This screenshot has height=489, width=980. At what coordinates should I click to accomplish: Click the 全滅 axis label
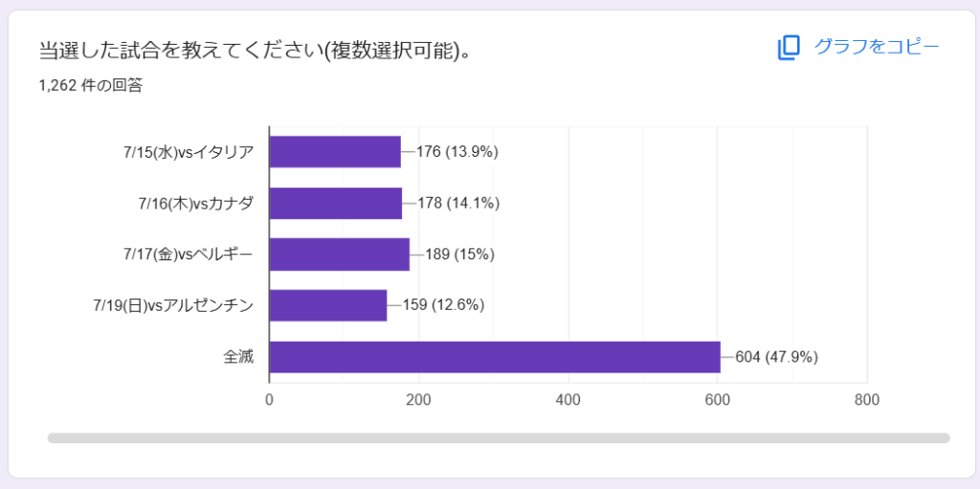(238, 357)
